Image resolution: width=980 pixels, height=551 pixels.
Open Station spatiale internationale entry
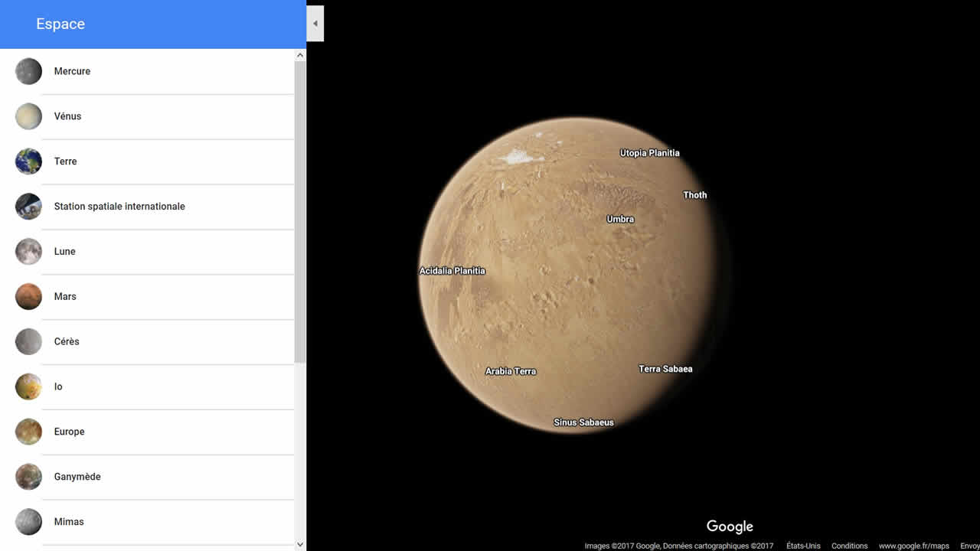tap(147, 207)
